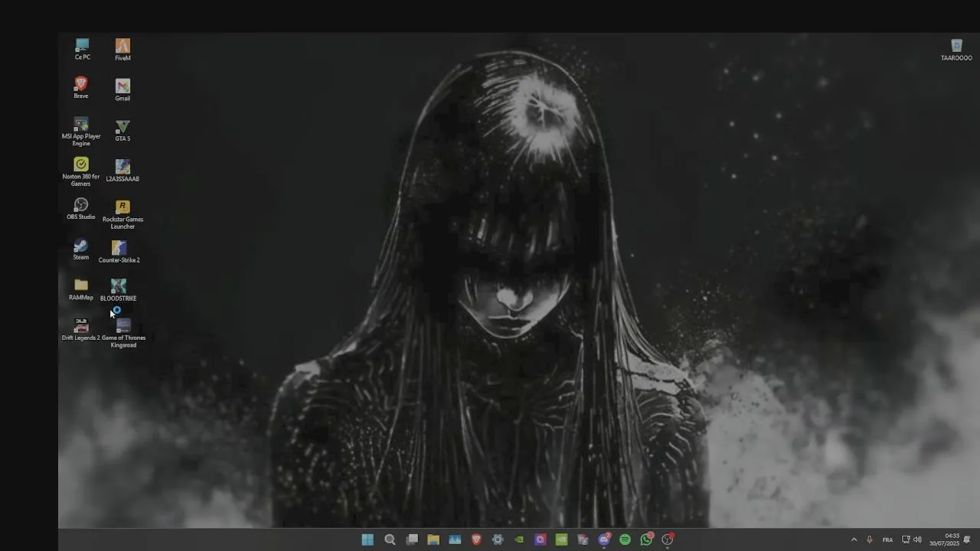This screenshot has width=980, height=551.
Task: Select the MSI App Player Engine icon
Action: click(x=81, y=132)
